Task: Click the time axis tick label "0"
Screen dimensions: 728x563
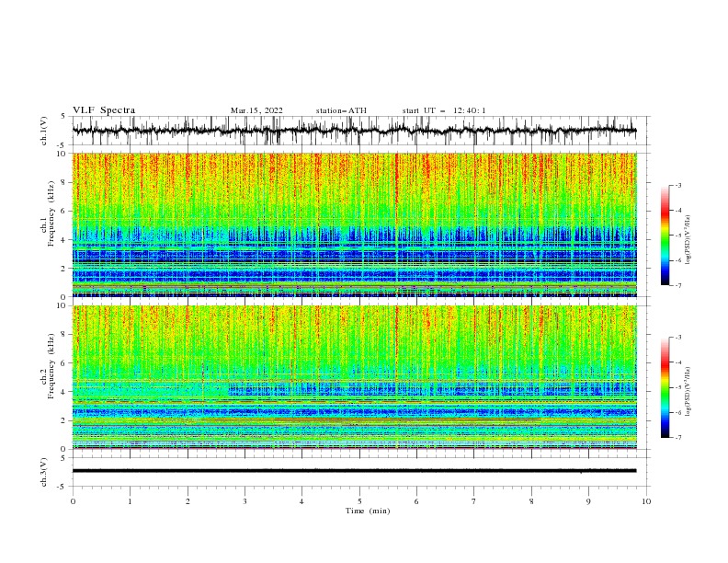Action: coord(73,501)
